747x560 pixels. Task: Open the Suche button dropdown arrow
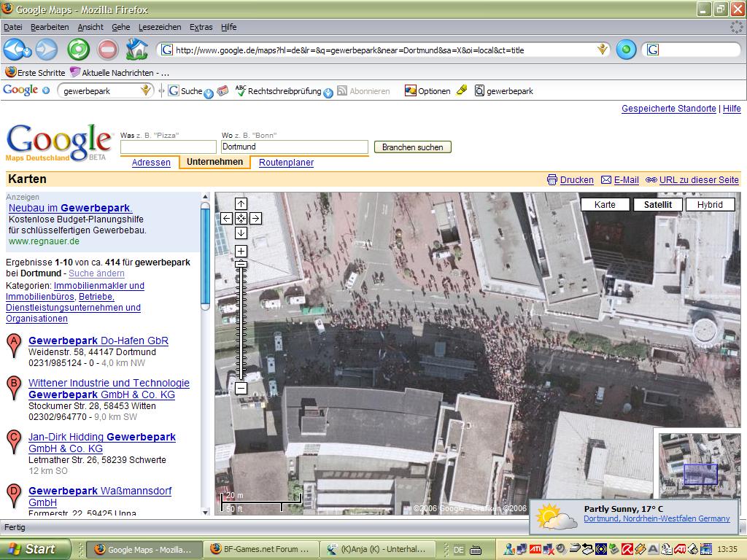[209, 93]
